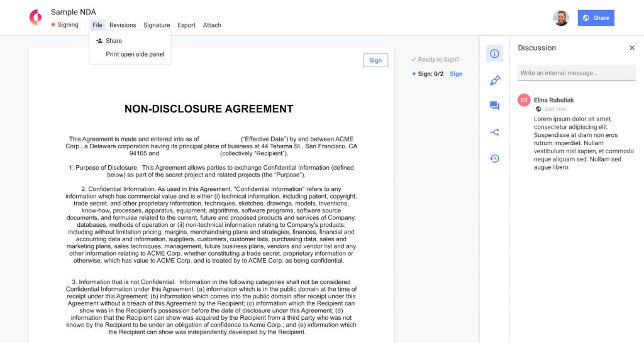Focus the Write an internal message field
The width and height of the screenshot is (644, 343).
point(576,73)
